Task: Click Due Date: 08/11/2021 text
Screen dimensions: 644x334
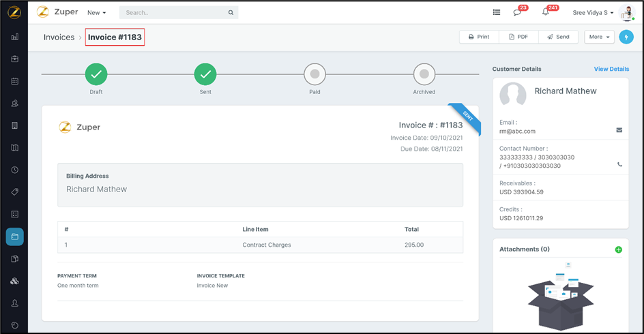Action: click(432, 149)
